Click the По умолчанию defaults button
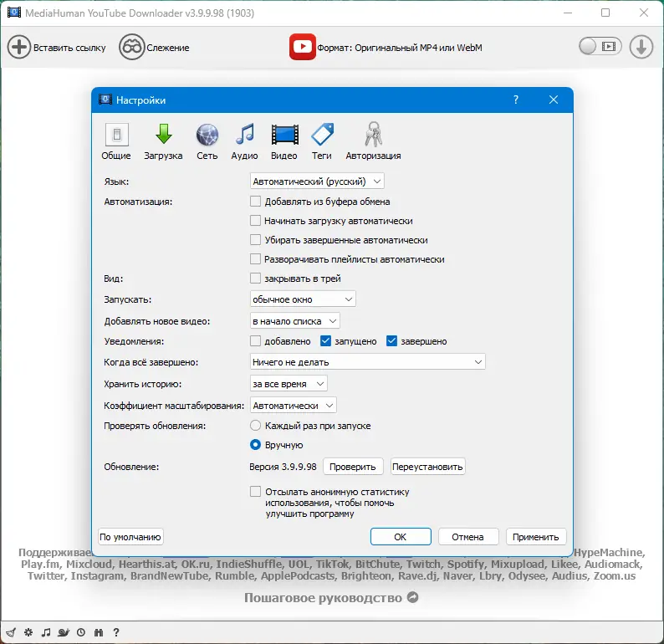Viewport: 664px width, 644px height. point(130,537)
